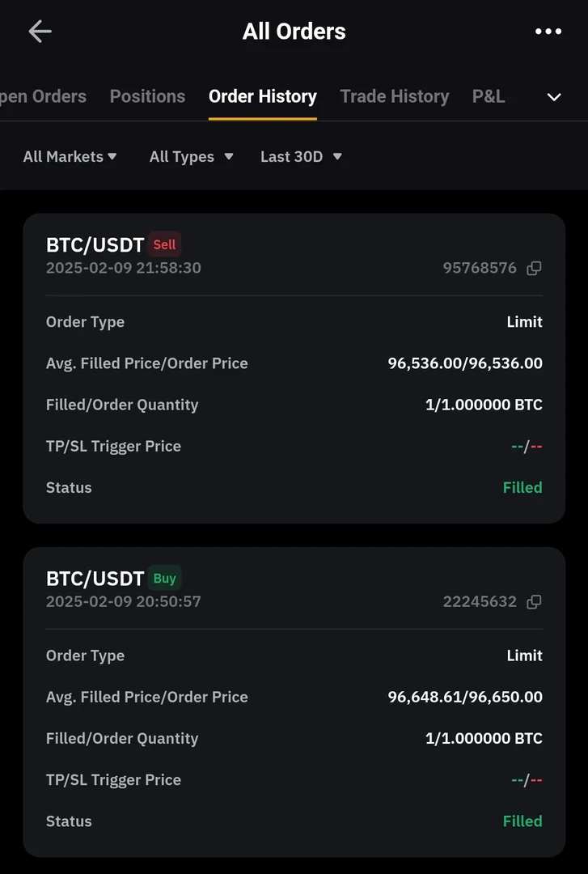Open the three-dot more options menu
The height and width of the screenshot is (874, 588).
point(548,32)
